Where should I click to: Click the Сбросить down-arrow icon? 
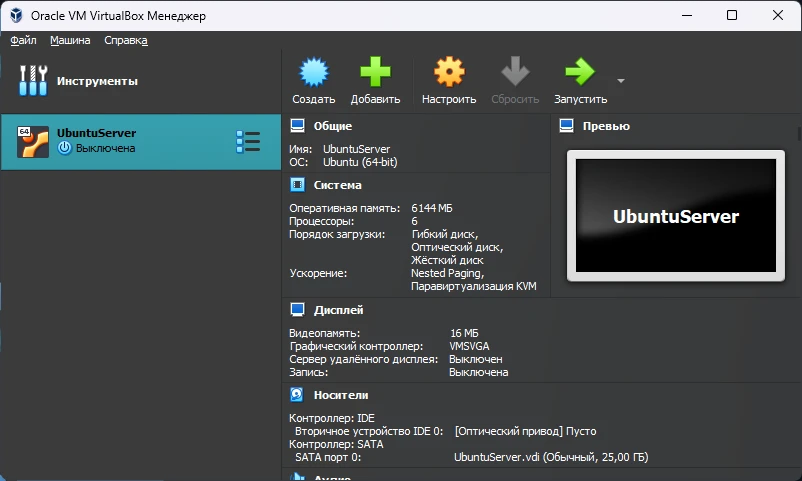515,72
